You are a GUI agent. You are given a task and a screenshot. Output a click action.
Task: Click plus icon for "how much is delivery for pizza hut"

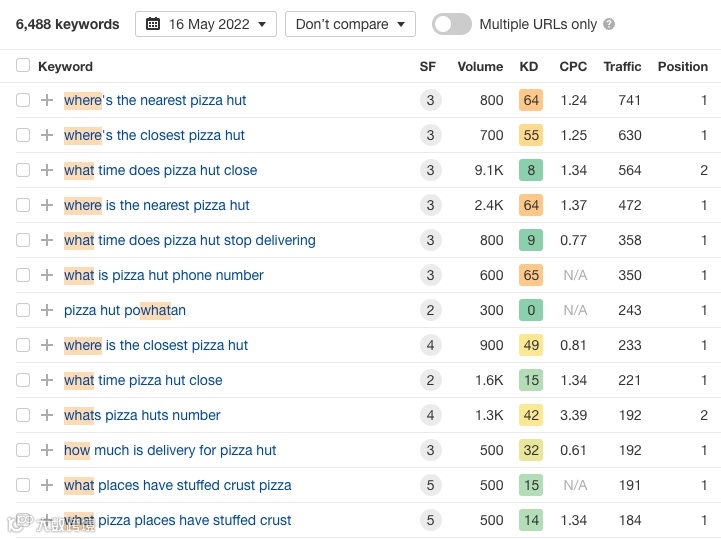click(47, 450)
